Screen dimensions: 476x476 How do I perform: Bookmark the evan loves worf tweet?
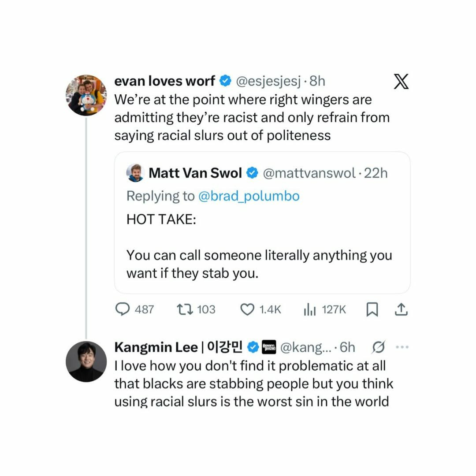(372, 310)
